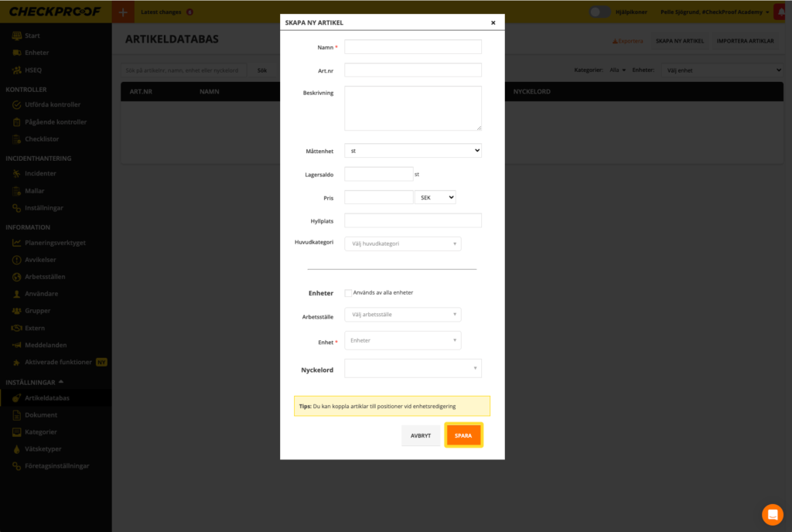
Task: Open Checklistor in the sidebar menu
Action: coord(42,139)
